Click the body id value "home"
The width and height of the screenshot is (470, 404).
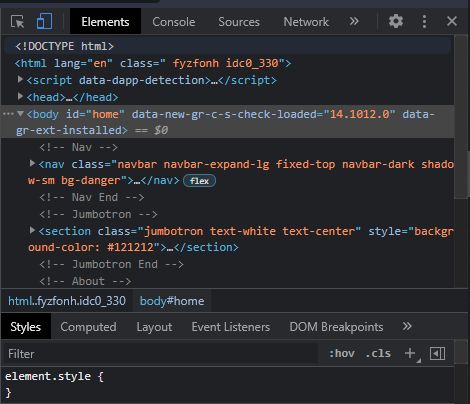(105, 114)
